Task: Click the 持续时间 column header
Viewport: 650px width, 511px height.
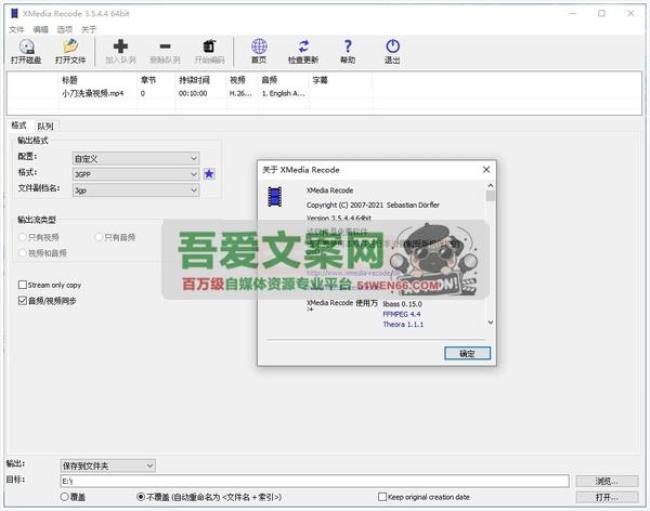Action: pyautogui.click(x=194, y=80)
